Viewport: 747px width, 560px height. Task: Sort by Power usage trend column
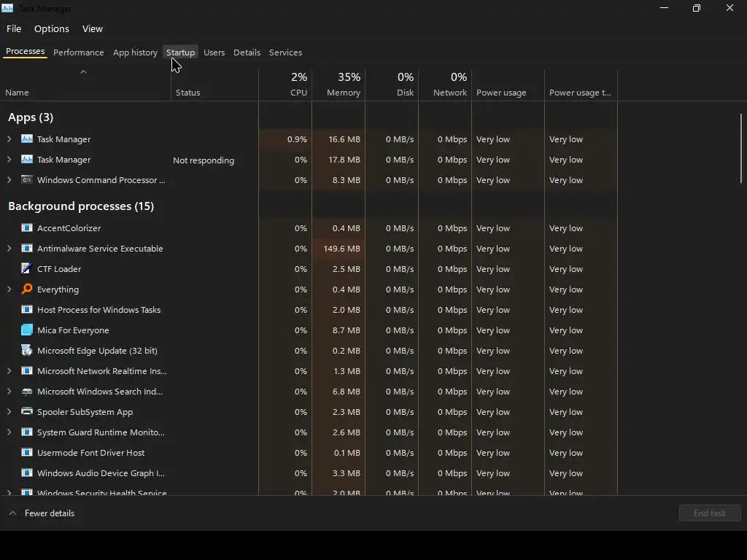581,85
